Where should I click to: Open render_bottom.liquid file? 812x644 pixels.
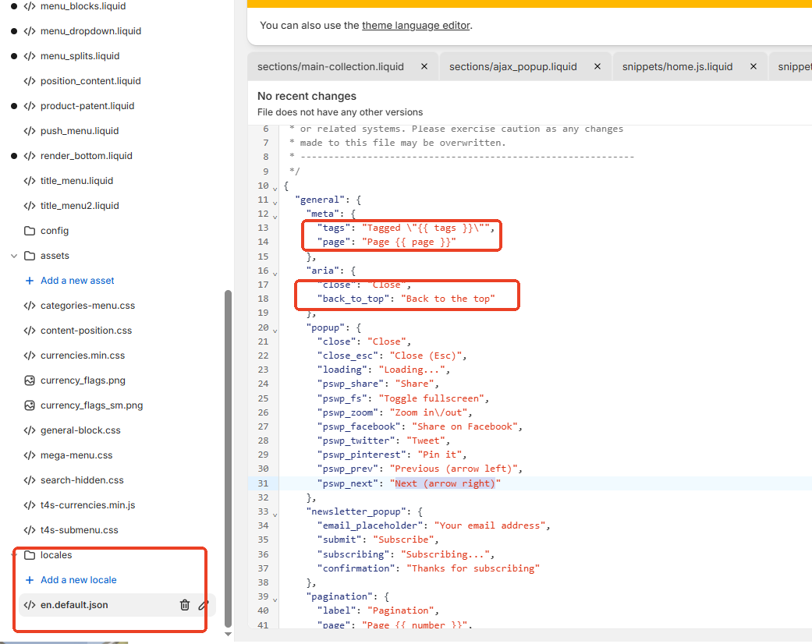click(x=86, y=156)
